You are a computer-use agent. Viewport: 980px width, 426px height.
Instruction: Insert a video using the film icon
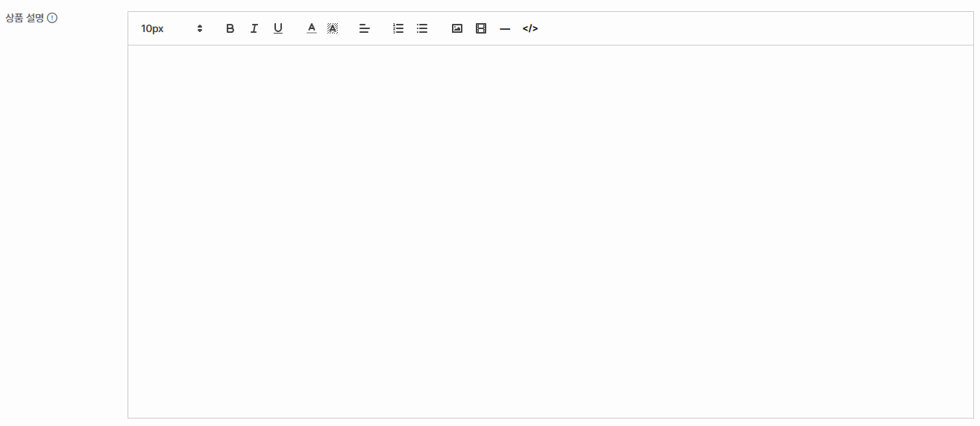pos(481,28)
